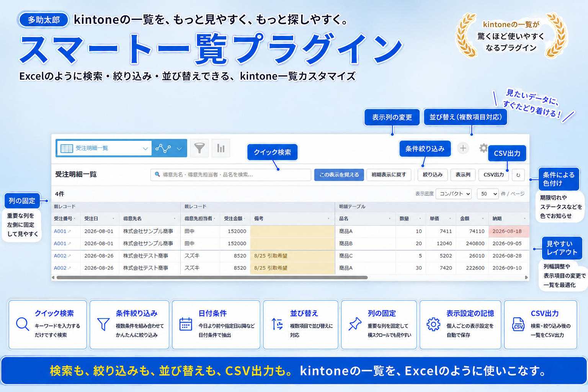Click the CSV出力 button in the list toolbar
Screen dimensions: 588x392
pos(493,175)
